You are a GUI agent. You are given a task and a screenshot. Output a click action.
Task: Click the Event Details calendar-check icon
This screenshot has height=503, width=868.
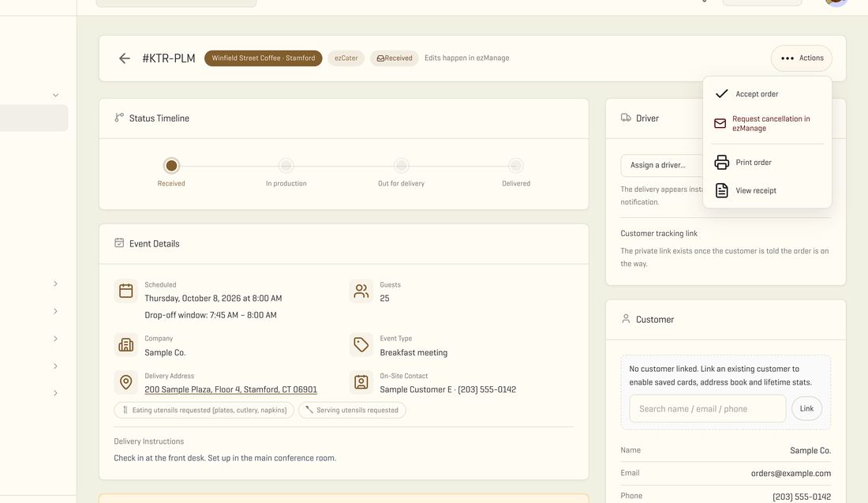(x=119, y=242)
